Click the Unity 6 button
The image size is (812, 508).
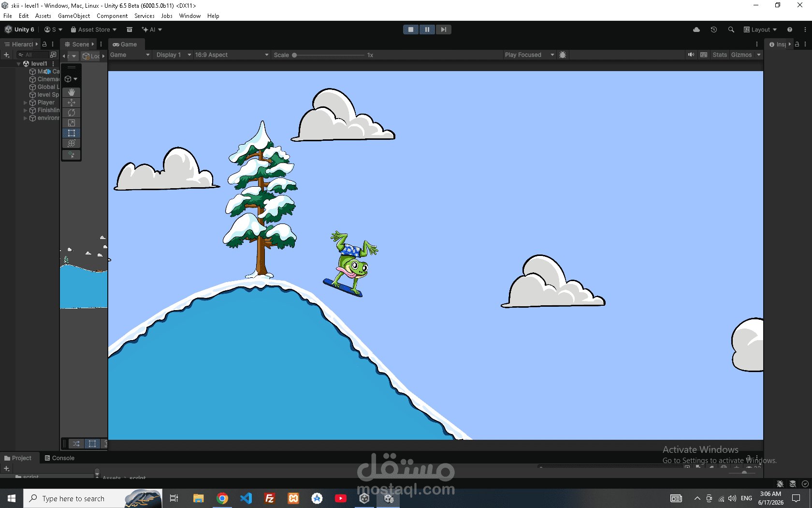click(20, 30)
